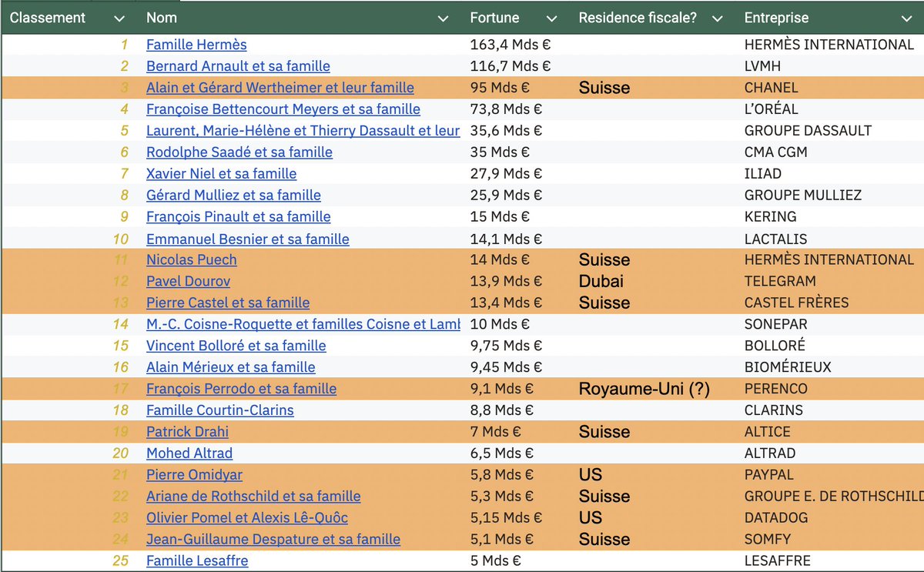Image resolution: width=924 pixels, height=572 pixels.
Task: Select the CMA CGM company cell
Action: (x=775, y=152)
